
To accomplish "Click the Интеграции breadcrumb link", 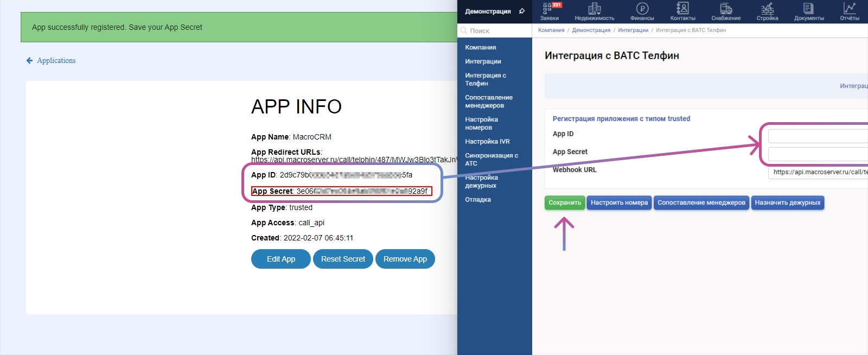I will coord(633,30).
